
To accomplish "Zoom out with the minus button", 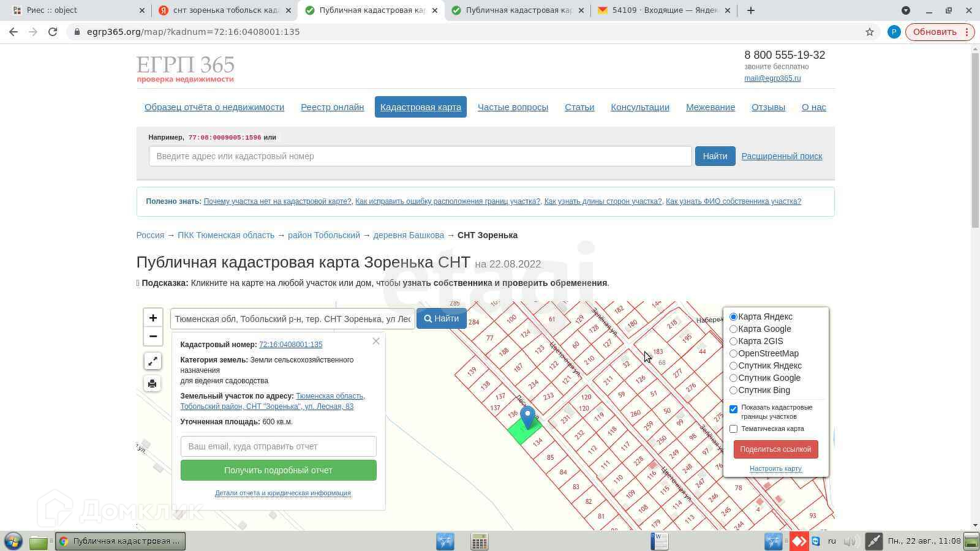I will pyautogui.click(x=153, y=336).
